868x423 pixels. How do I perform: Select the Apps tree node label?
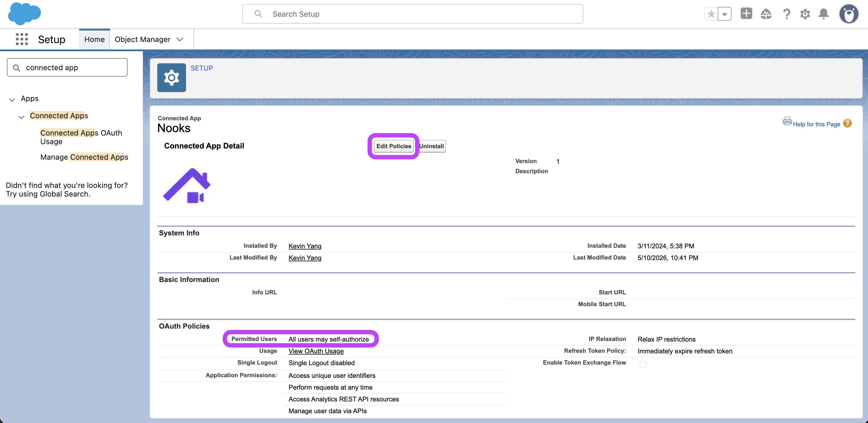coord(30,98)
